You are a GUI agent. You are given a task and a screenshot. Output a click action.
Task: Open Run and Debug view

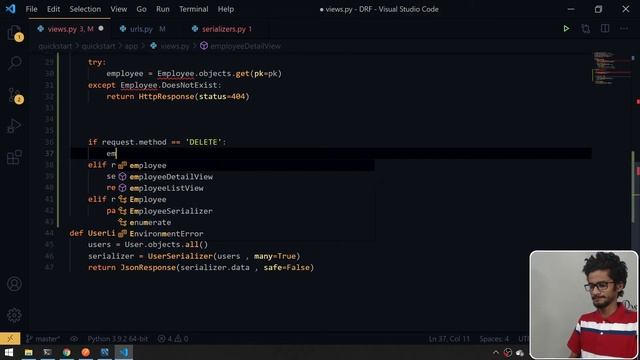(x=14, y=126)
